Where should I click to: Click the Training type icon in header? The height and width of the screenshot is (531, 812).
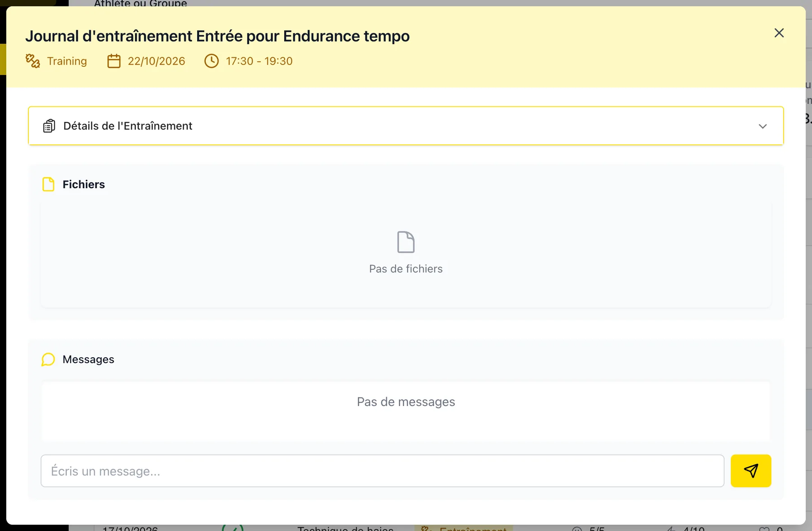coord(32,61)
